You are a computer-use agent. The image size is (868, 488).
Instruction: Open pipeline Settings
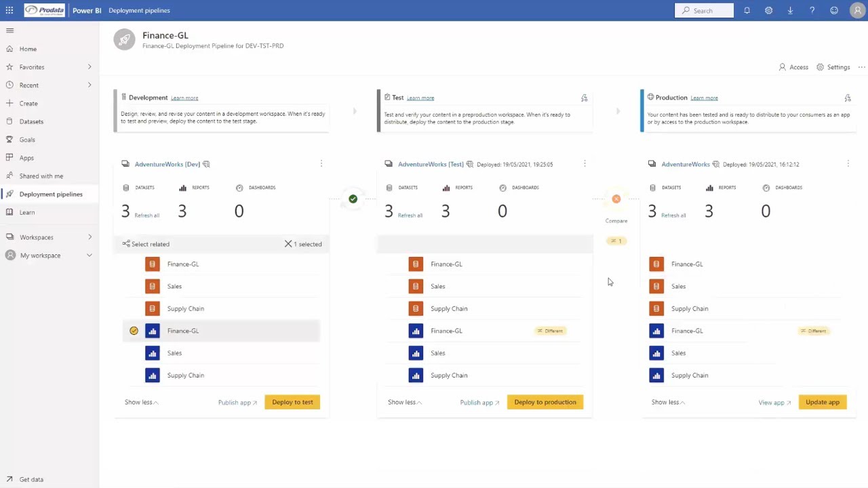(x=833, y=67)
